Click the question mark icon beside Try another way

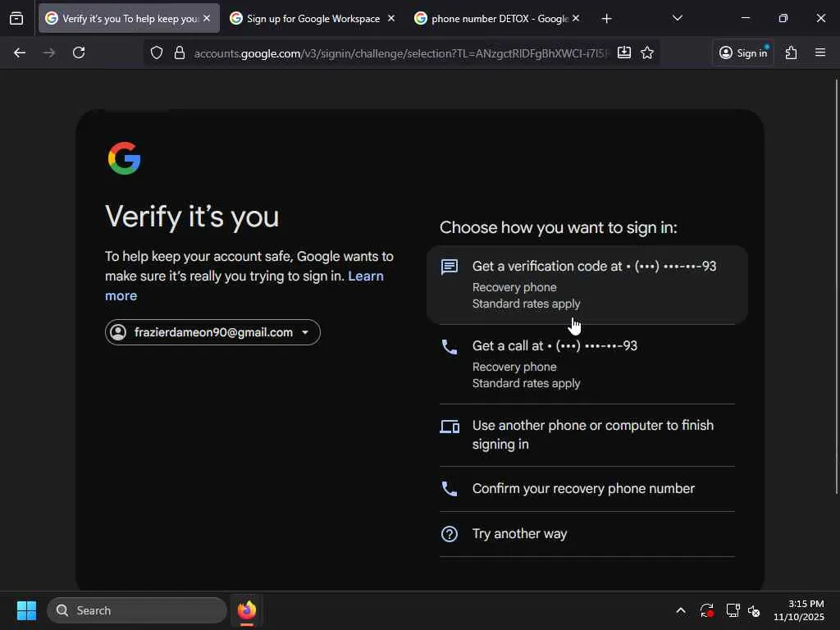pos(450,534)
